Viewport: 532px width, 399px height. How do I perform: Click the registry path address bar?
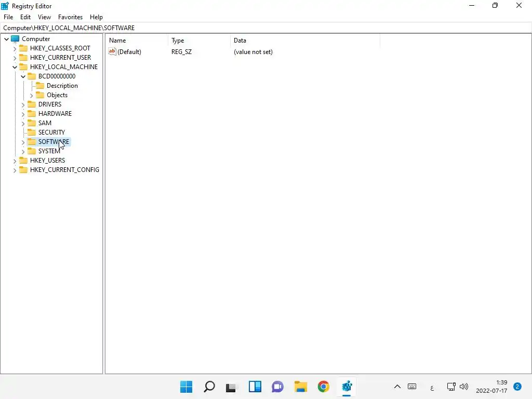pos(266,28)
